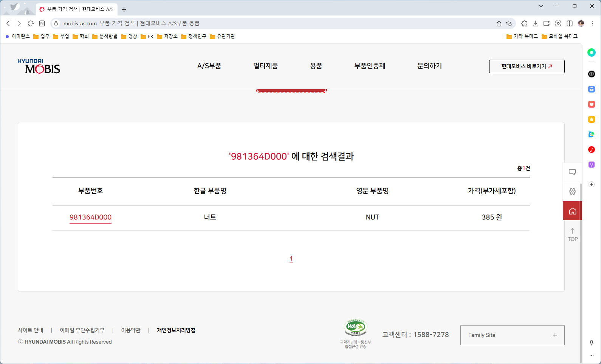Open the 업무 bookmark folder
This screenshot has height=364, width=601.
41,36
